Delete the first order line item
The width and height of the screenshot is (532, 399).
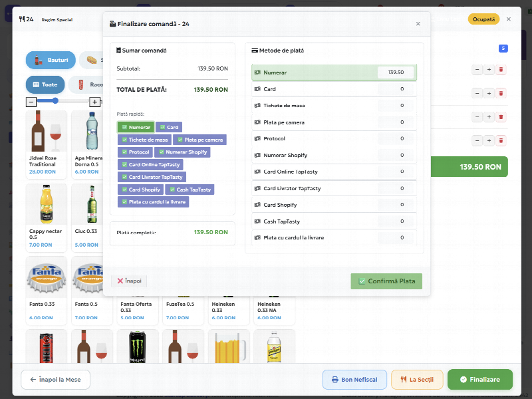[x=501, y=70]
